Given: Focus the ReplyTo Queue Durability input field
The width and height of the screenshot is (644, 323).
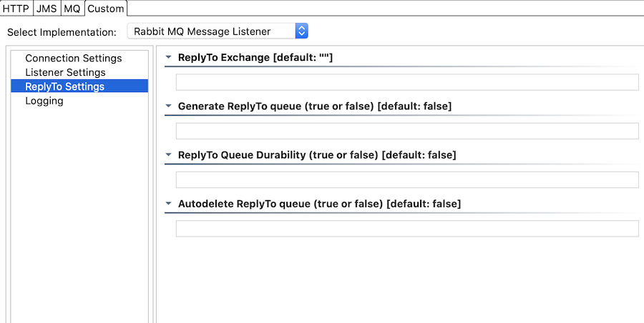Looking at the screenshot, I should click(x=407, y=180).
